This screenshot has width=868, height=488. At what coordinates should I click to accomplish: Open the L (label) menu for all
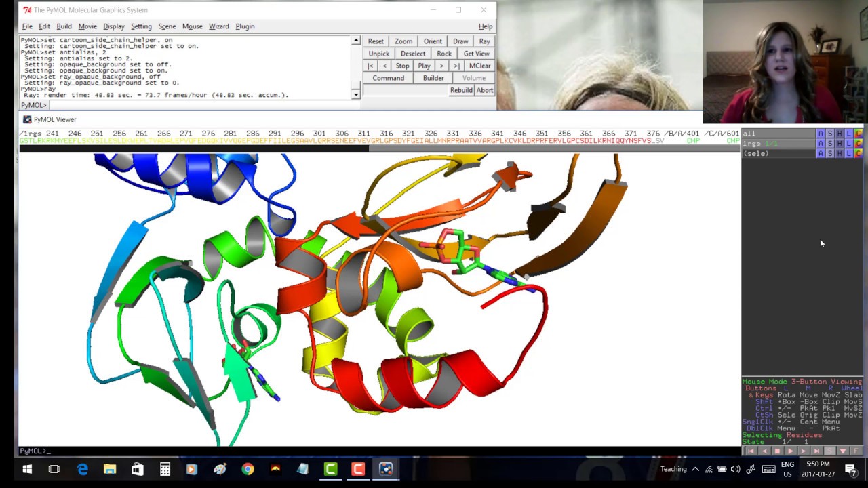pyautogui.click(x=849, y=134)
